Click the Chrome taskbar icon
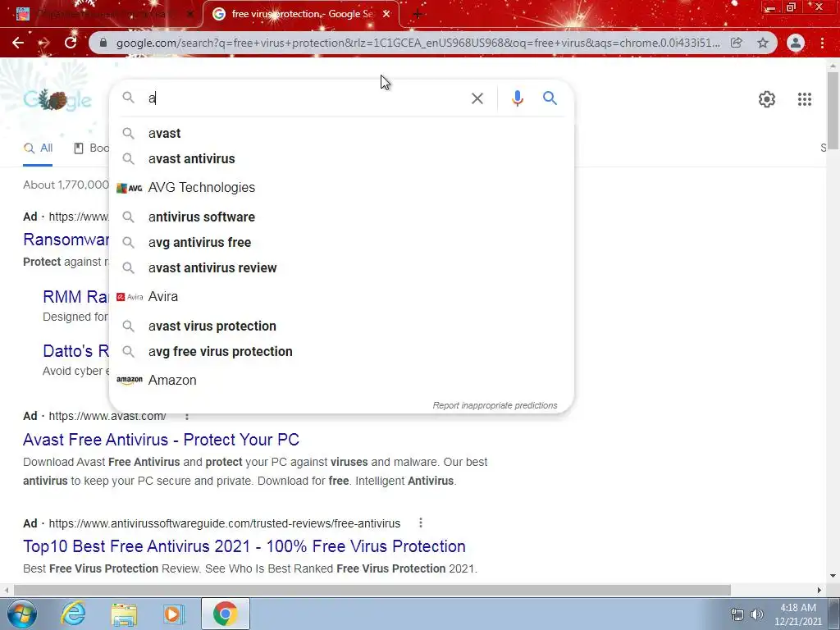 pos(225,614)
